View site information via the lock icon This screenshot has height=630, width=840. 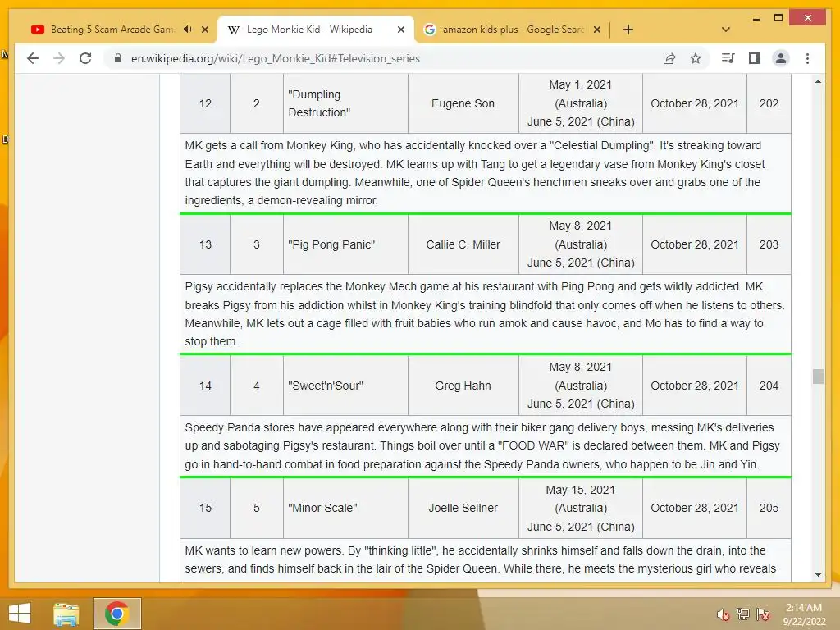(x=118, y=58)
